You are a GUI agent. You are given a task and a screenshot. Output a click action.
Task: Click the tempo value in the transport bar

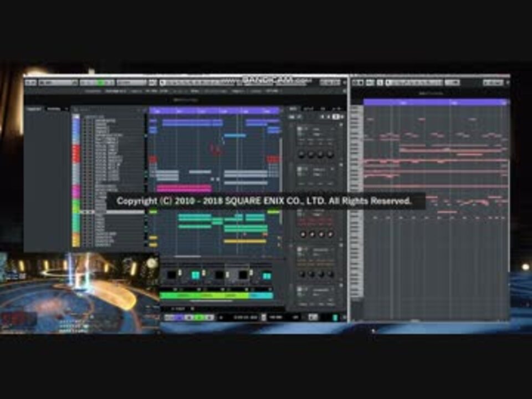click(x=275, y=317)
